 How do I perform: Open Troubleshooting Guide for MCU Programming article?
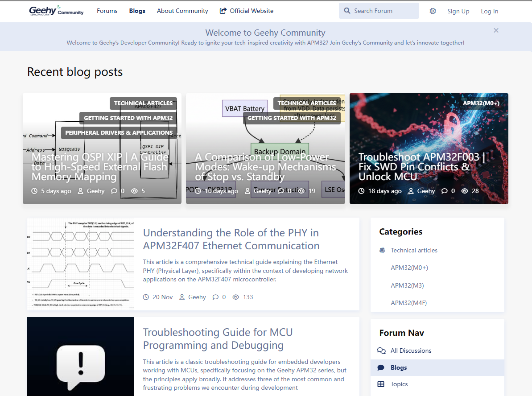click(x=218, y=338)
